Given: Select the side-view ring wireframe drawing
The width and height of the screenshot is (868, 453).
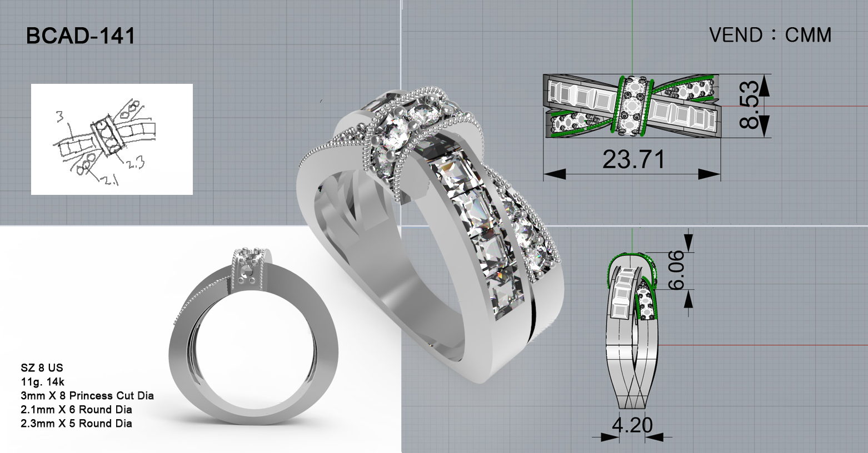Looking at the screenshot, I should tap(632, 330).
